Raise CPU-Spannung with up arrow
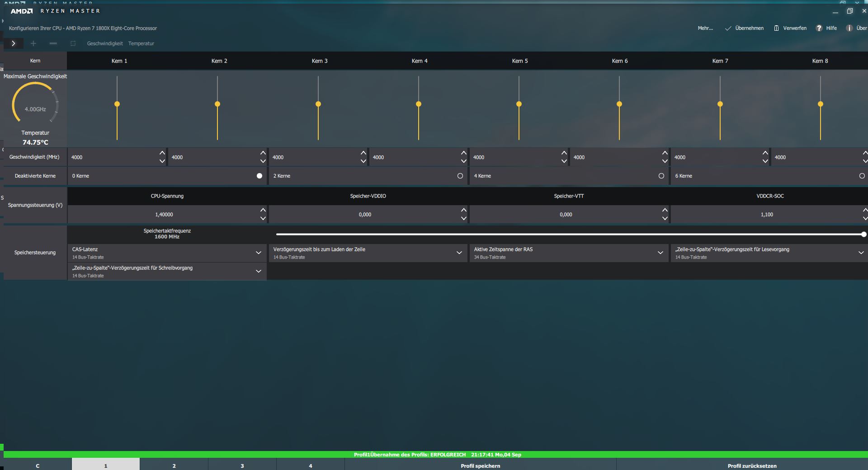 [263, 210]
